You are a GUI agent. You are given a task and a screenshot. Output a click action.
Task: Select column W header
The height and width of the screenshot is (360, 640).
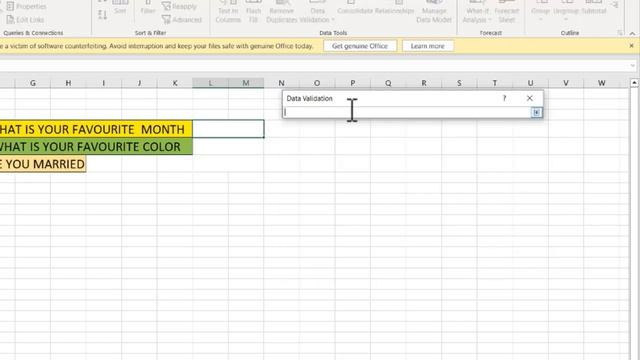[x=601, y=83]
